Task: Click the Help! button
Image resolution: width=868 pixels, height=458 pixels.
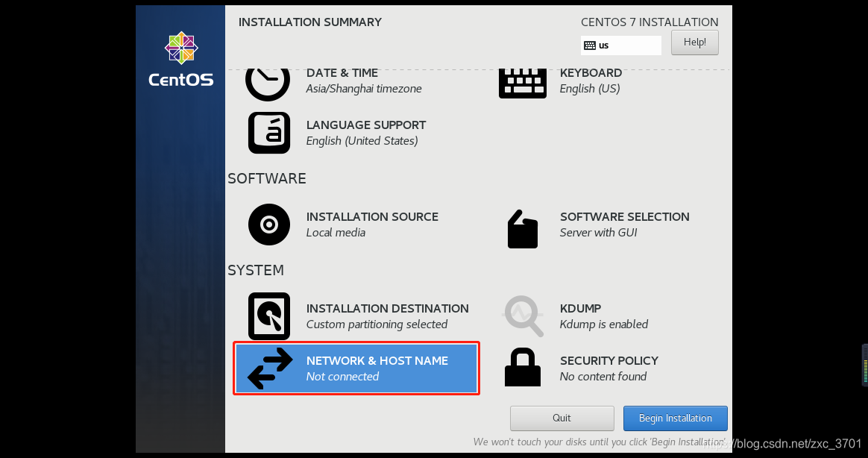Action: [695, 42]
